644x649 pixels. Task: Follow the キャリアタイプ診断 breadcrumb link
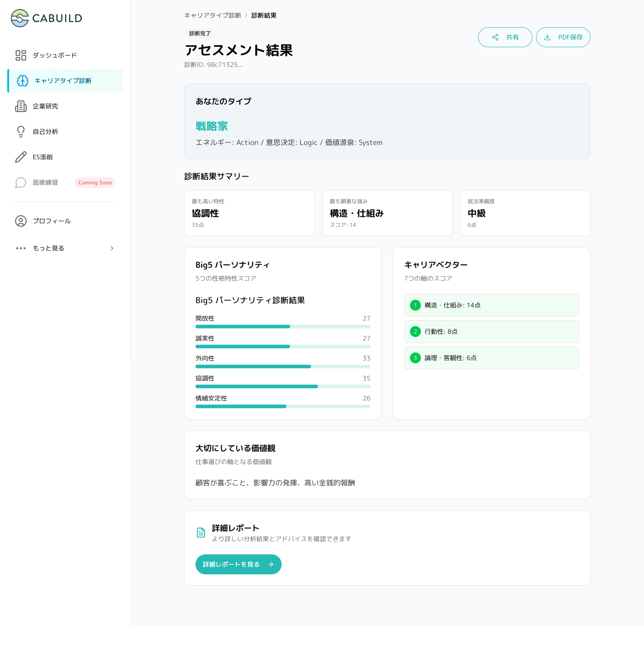click(x=213, y=15)
